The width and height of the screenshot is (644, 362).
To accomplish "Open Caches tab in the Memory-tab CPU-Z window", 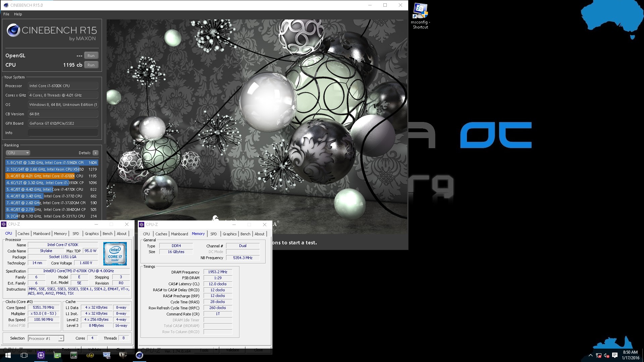I will click(161, 234).
